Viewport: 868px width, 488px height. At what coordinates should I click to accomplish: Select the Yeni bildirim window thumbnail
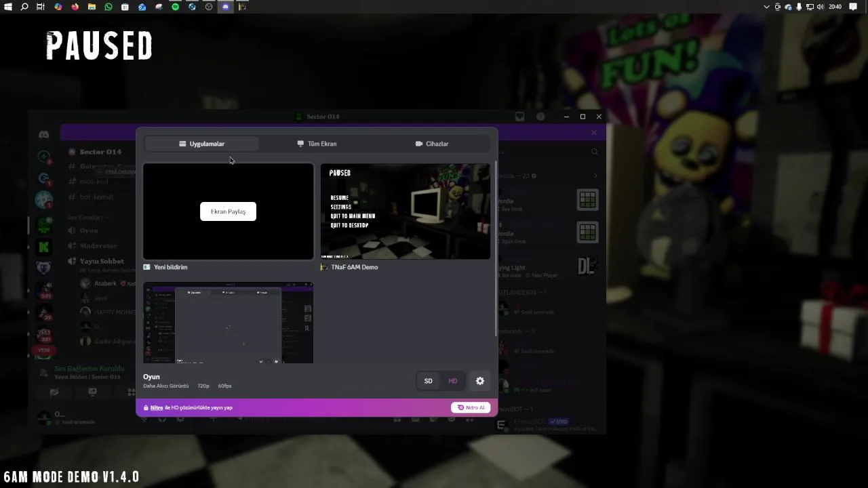228,211
